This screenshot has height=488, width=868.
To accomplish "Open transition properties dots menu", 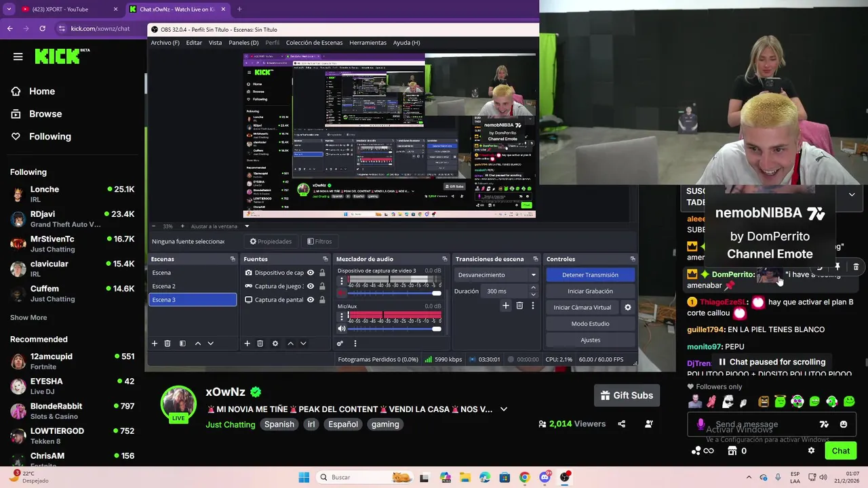I will coord(533,306).
